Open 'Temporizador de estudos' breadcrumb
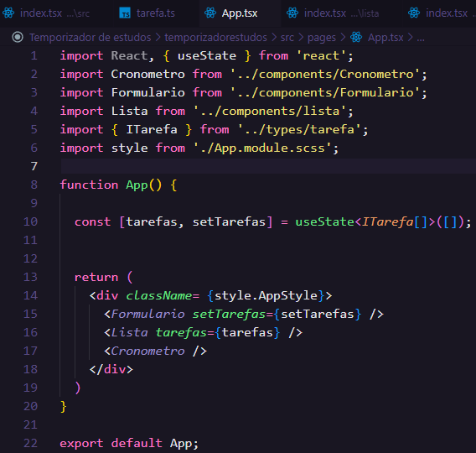The width and height of the screenshot is (476, 453). coord(91,38)
